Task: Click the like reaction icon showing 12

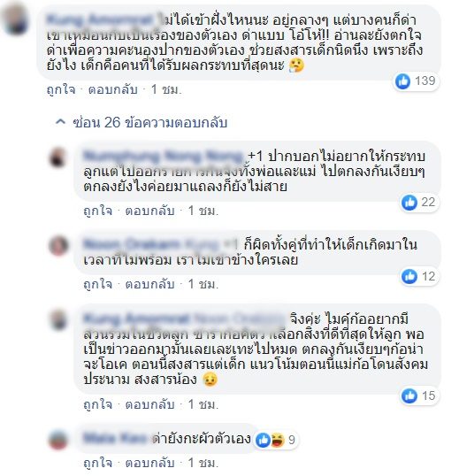Action: coord(409,277)
